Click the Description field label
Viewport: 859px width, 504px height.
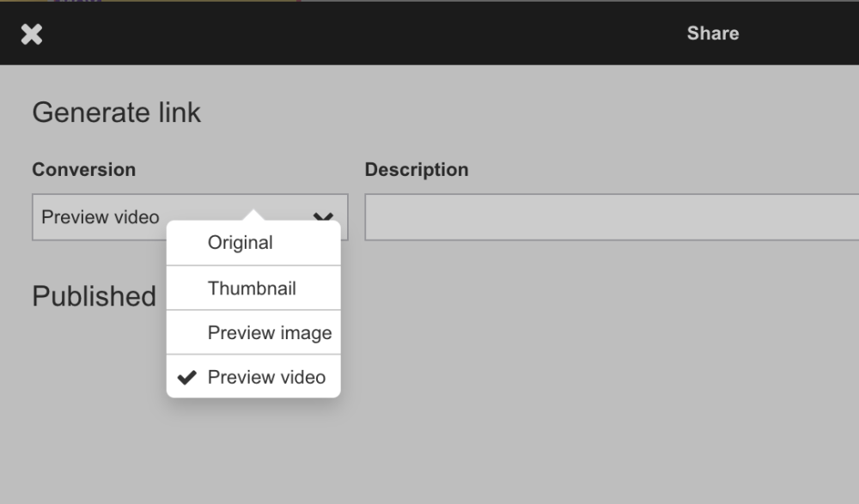pos(417,170)
